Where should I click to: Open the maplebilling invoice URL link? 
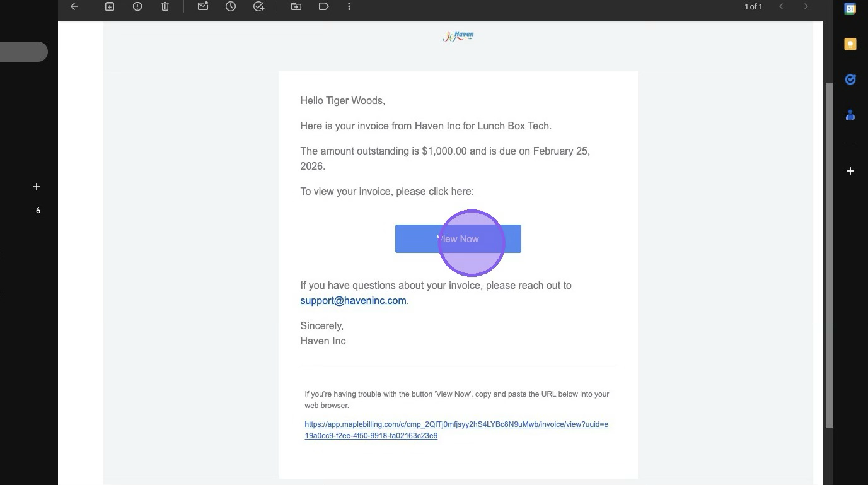[456, 430]
